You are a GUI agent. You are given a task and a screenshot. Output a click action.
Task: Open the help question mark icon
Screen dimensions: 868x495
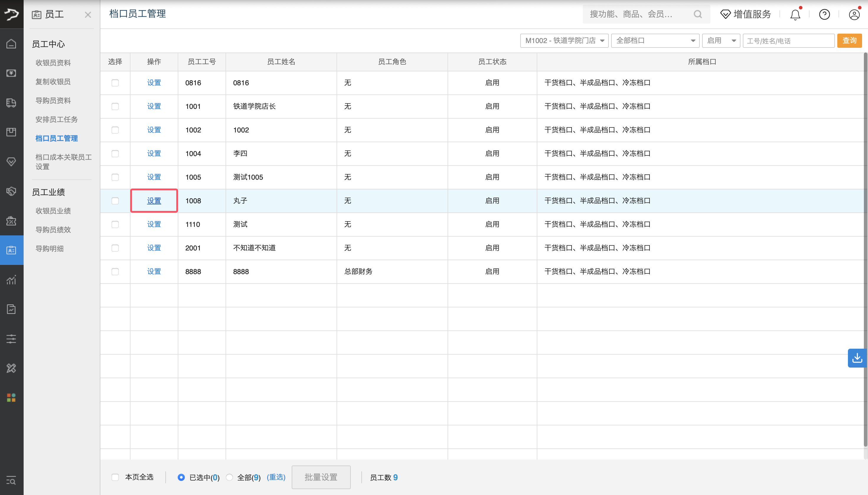(824, 15)
